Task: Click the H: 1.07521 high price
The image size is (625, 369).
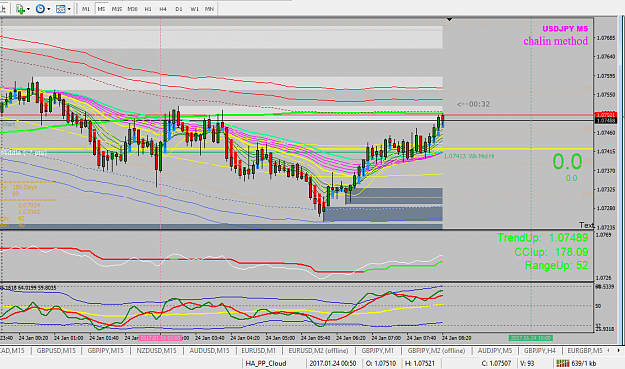Action: click(420, 363)
